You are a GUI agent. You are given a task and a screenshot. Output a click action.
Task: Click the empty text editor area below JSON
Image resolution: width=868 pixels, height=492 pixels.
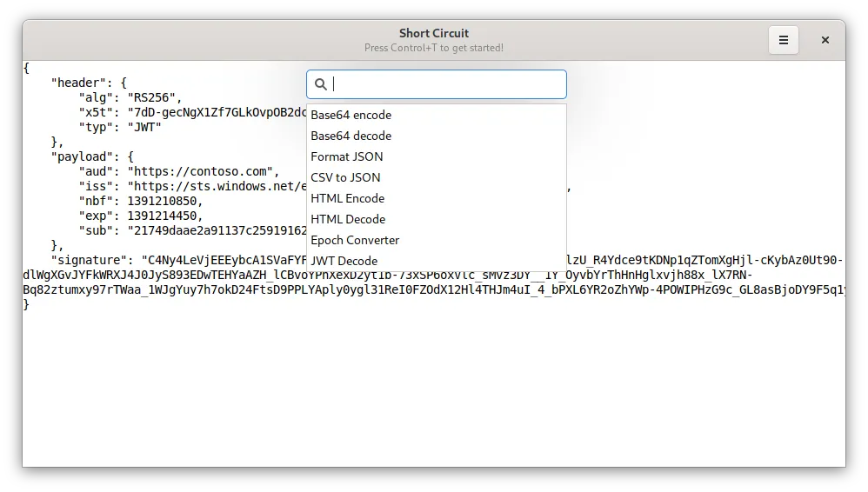434,388
